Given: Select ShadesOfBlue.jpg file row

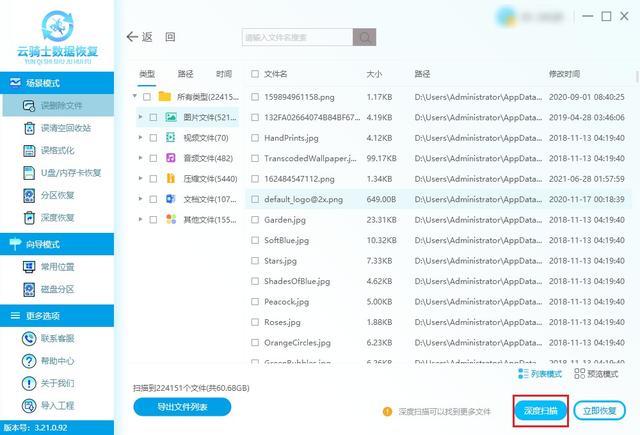Looking at the screenshot, I should (438, 281).
